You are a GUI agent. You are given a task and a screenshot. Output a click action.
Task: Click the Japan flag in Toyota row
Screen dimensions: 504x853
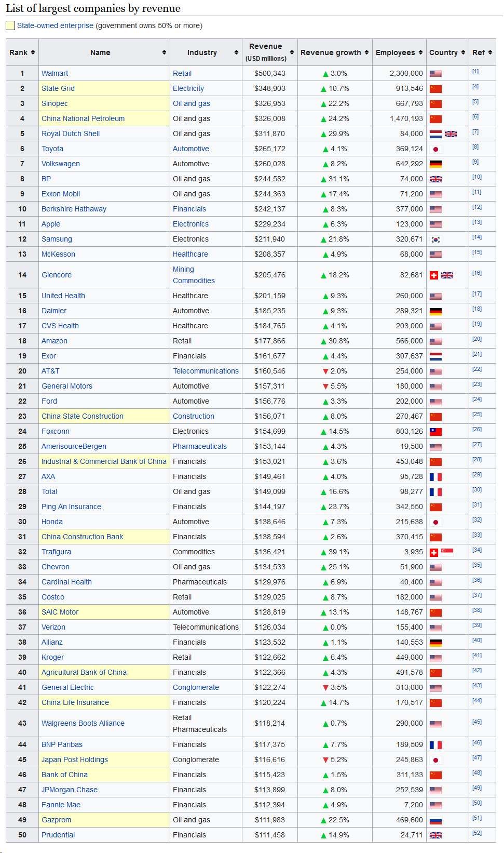[435, 149]
